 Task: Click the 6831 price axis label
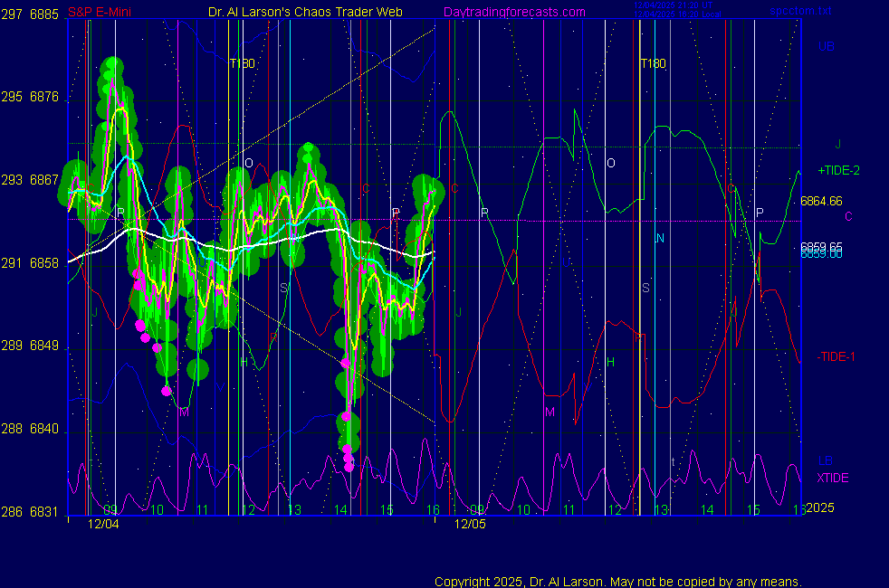tap(44, 511)
